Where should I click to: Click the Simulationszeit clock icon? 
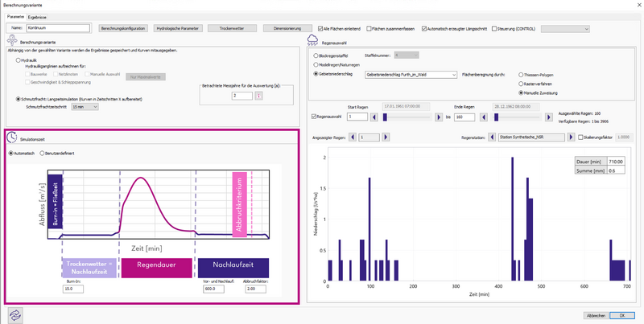click(x=12, y=137)
